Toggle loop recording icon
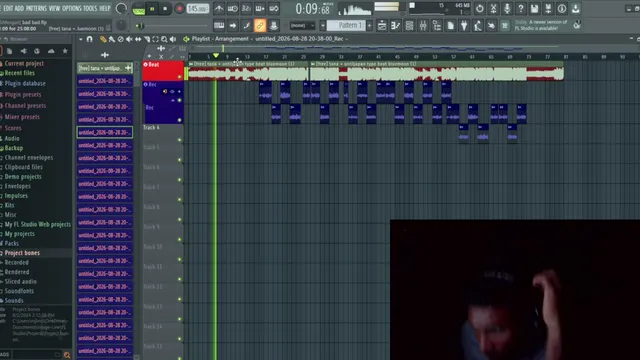 pos(274,9)
